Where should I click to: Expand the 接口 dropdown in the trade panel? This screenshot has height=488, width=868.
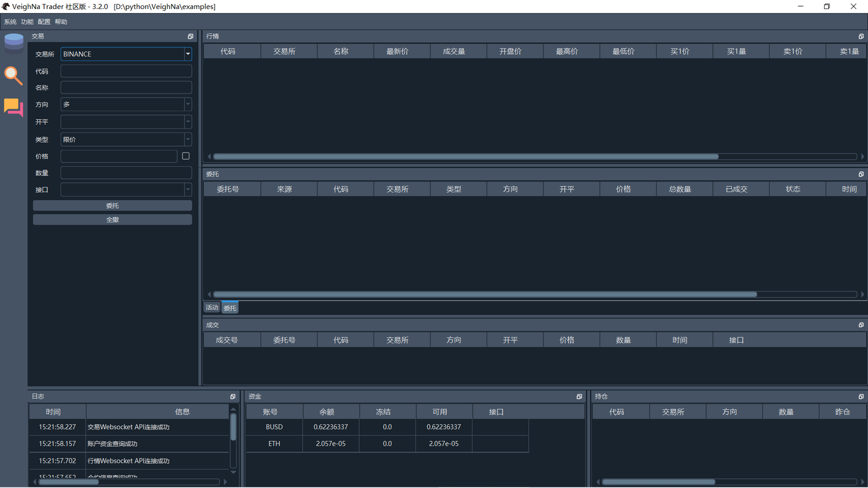[126, 190]
